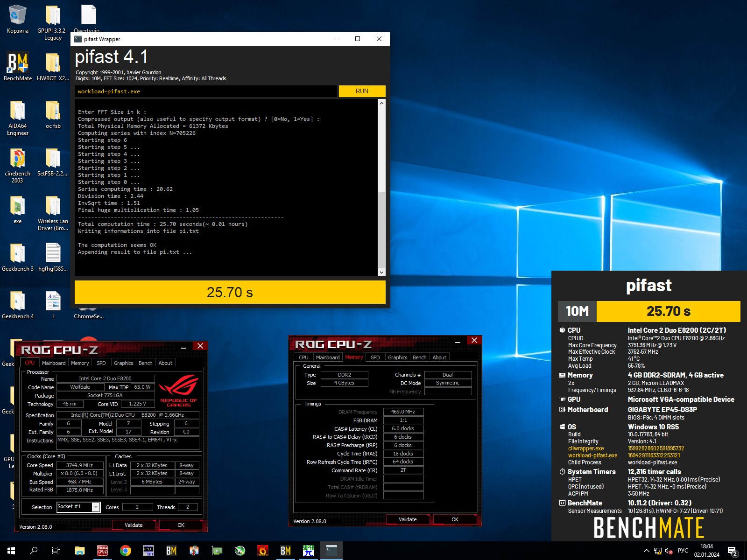Open Mainboard tab in right CPU-Z window
This screenshot has width=747, height=560.
(328, 357)
